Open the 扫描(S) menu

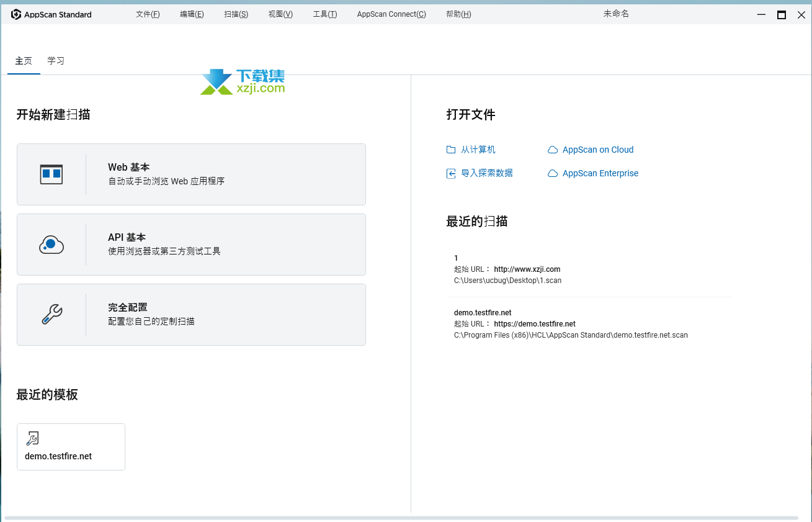tap(236, 14)
